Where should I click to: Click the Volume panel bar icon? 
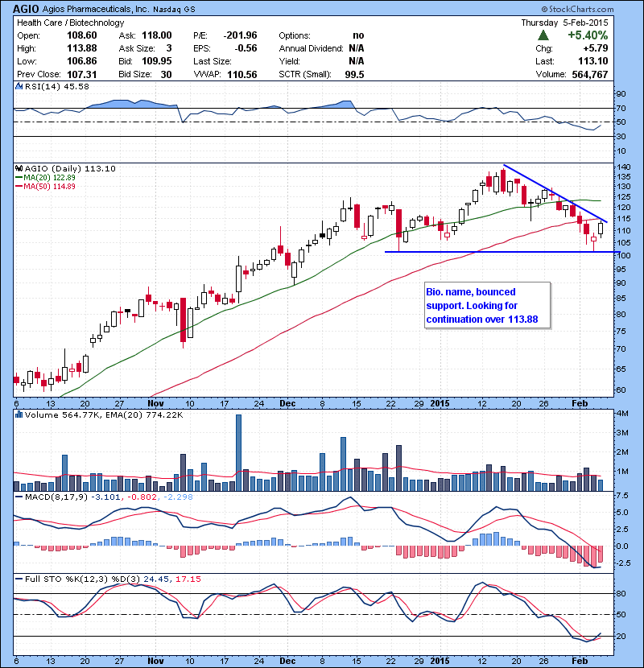coord(19,414)
